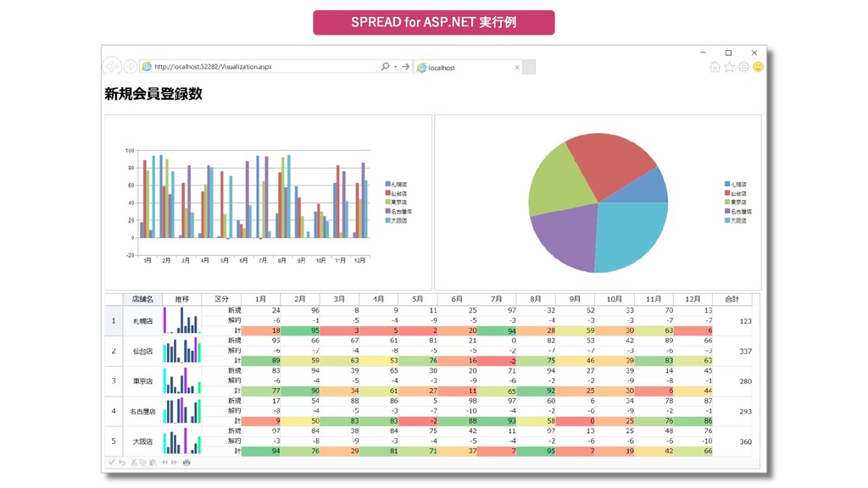The image size is (868, 488).
Task: Select the 推移 column header
Action: 181,299
